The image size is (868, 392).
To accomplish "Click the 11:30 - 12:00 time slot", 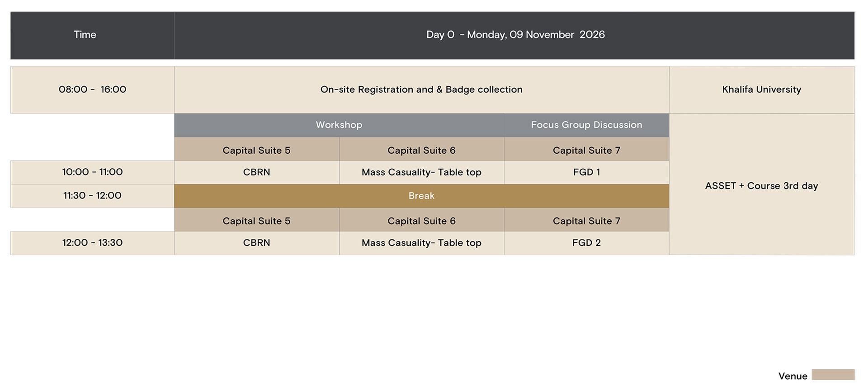I will [92, 196].
